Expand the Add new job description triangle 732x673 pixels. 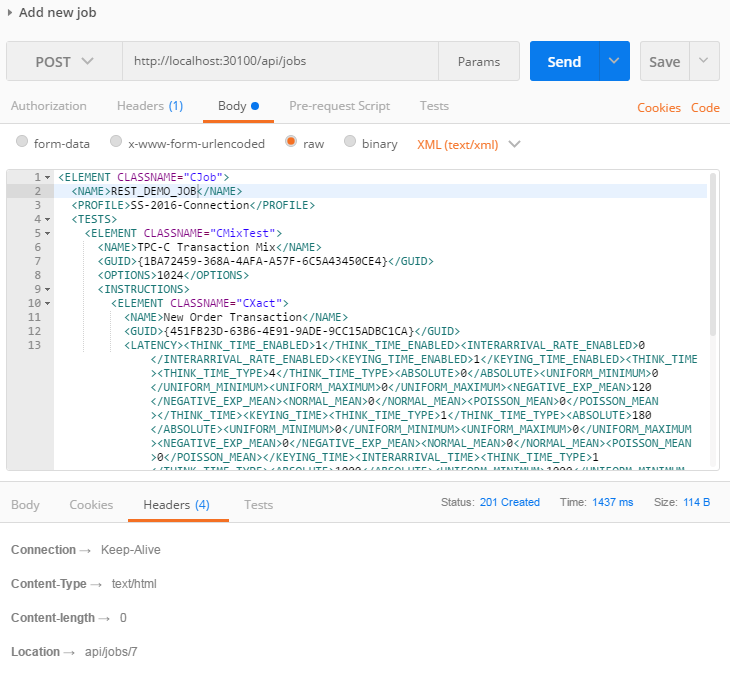point(10,13)
